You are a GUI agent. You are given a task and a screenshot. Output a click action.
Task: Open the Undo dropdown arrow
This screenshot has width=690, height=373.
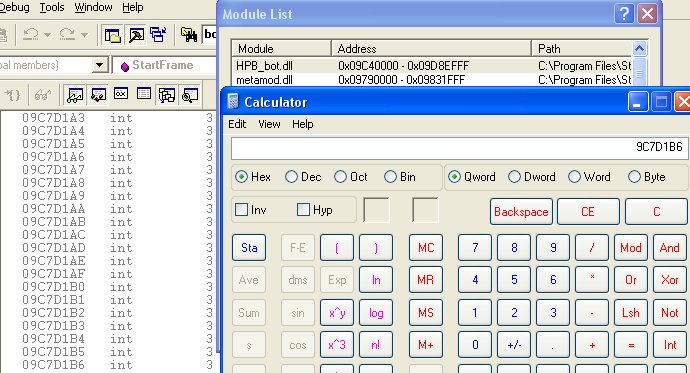[x=48, y=34]
